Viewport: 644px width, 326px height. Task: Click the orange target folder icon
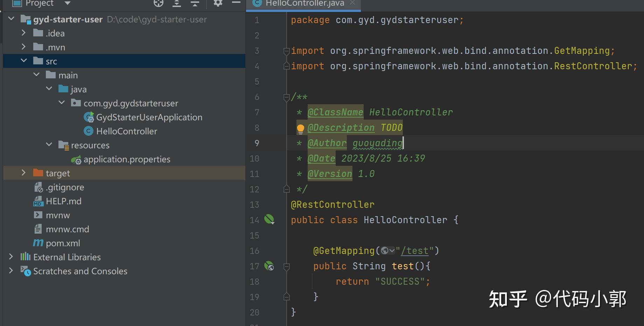(x=38, y=172)
